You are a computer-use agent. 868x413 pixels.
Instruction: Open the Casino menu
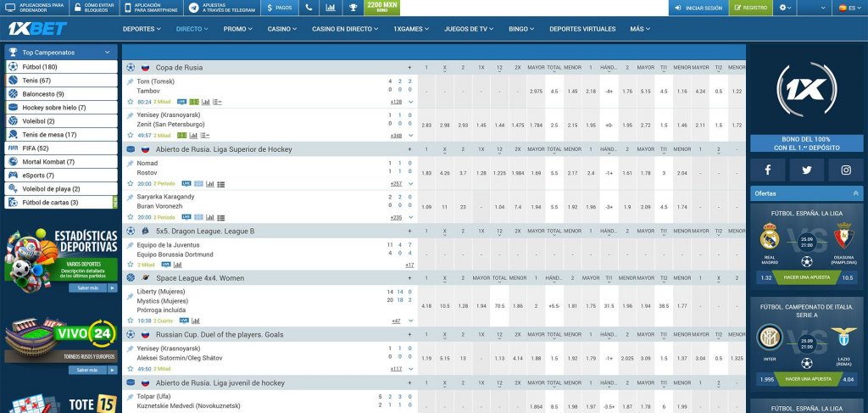click(x=281, y=29)
